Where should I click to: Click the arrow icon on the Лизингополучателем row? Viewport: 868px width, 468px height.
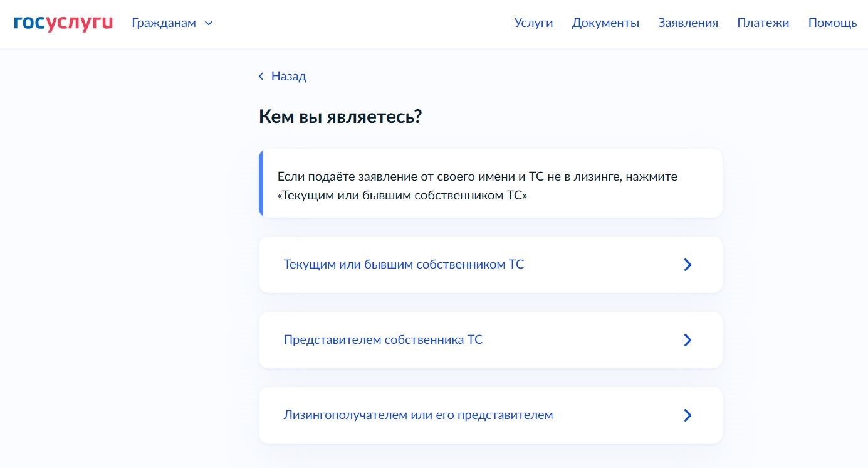coord(688,415)
